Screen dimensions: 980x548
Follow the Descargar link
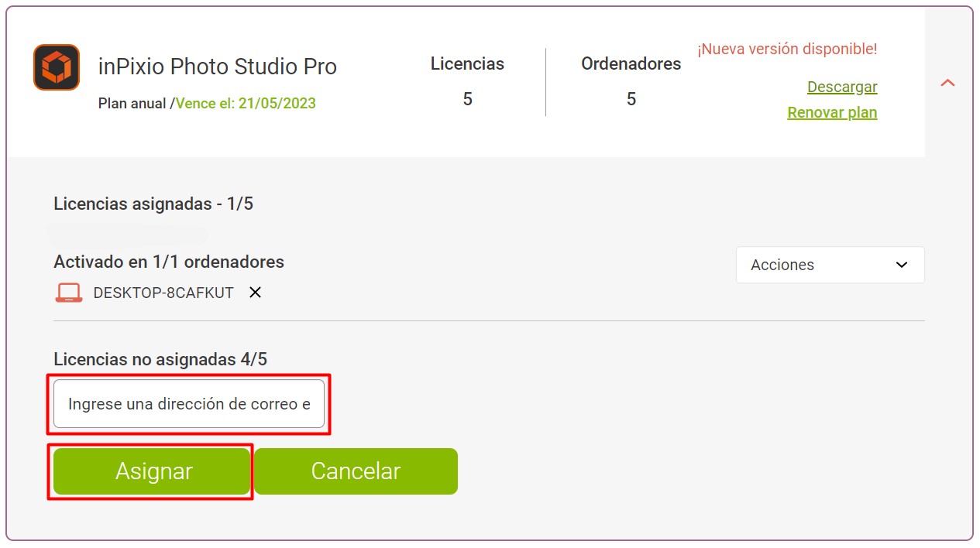click(842, 87)
